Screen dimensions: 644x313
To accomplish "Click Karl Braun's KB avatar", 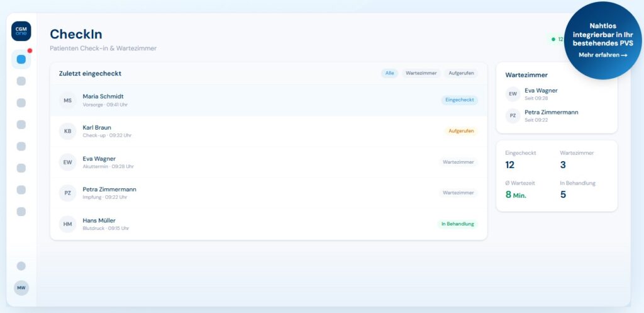I will click(67, 131).
